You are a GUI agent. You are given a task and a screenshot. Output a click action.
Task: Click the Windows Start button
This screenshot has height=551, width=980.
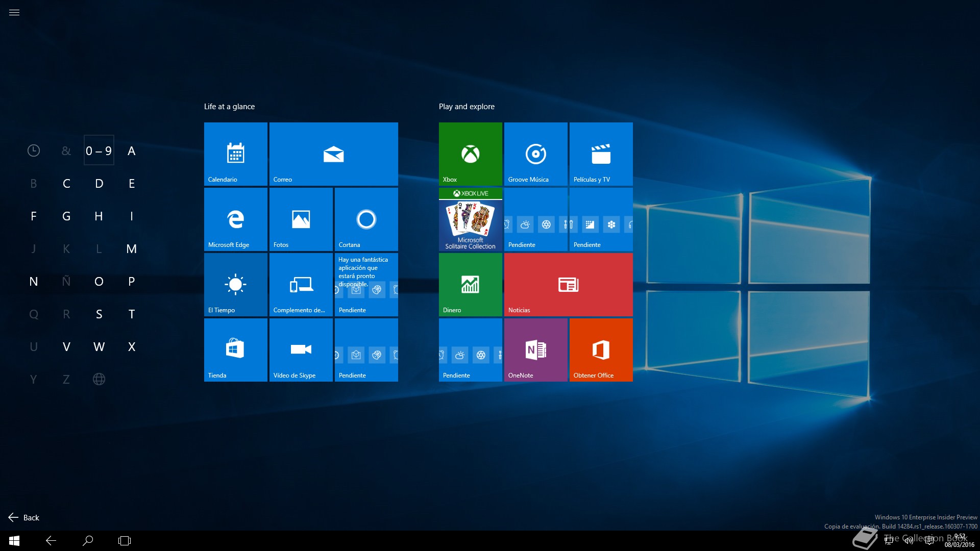14,541
